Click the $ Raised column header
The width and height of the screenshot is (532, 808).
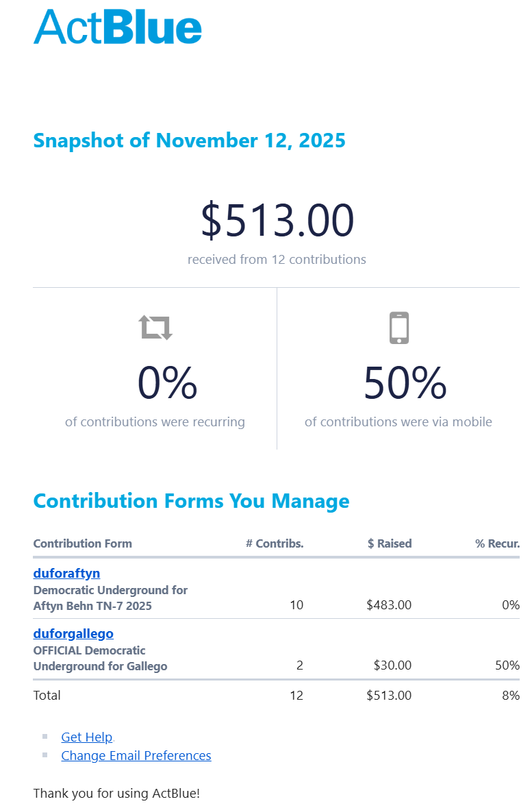pos(390,543)
